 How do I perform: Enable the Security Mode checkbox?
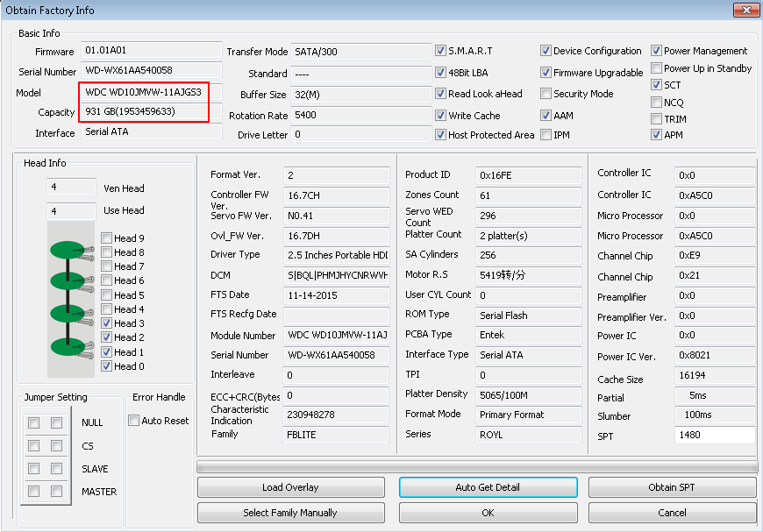pos(546,94)
